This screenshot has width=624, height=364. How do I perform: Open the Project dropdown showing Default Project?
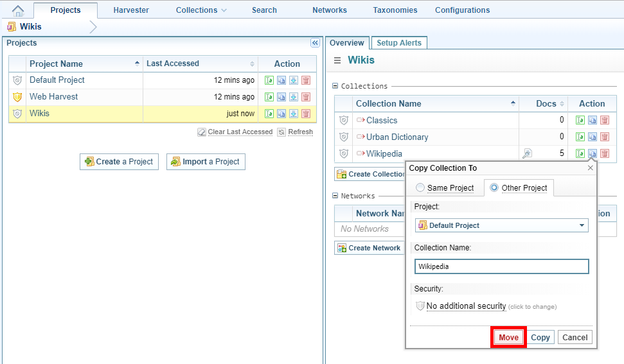[x=501, y=225]
